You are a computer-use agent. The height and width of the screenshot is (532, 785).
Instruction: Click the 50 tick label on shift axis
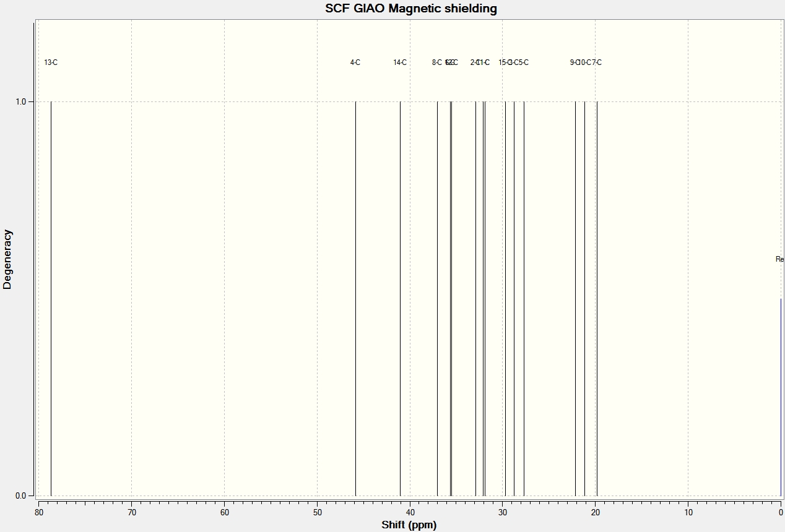pyautogui.click(x=317, y=512)
